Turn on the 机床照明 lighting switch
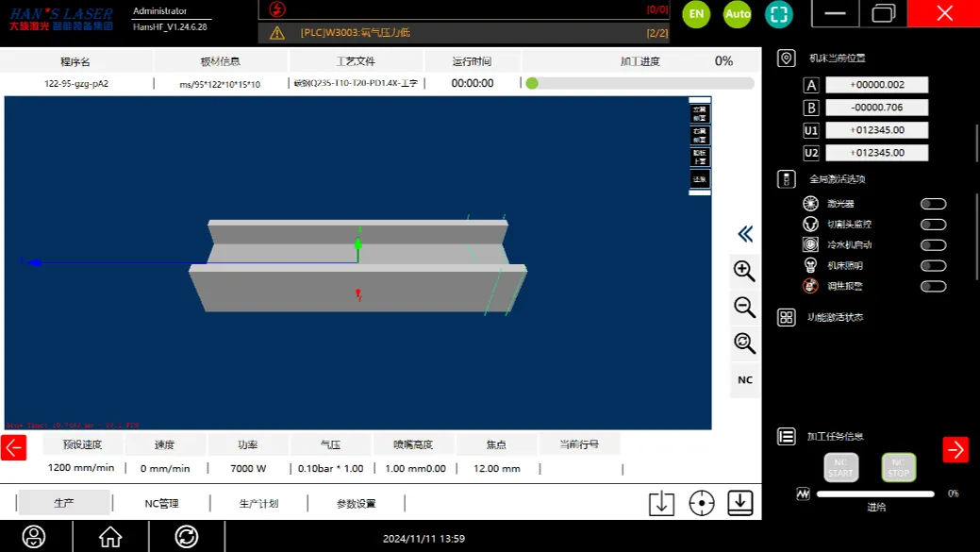Image resolution: width=980 pixels, height=552 pixels. pyautogui.click(x=934, y=266)
